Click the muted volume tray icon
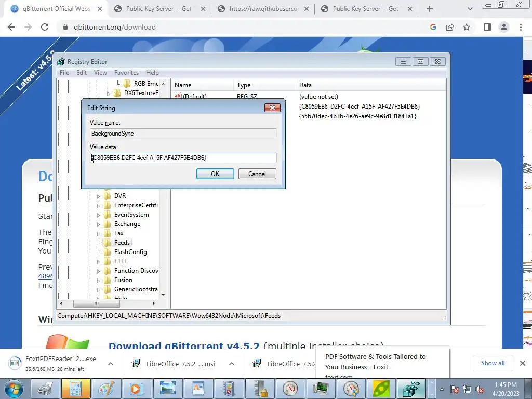 coord(480,389)
